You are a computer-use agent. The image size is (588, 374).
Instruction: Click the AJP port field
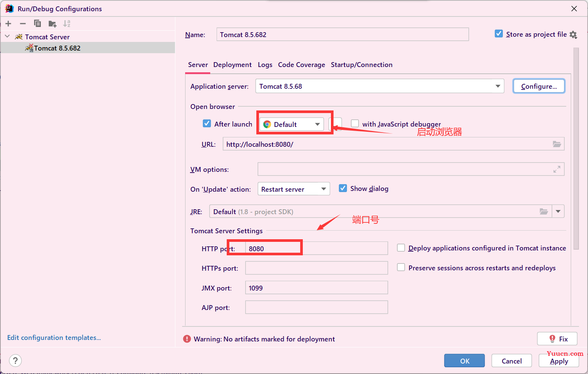316,307
